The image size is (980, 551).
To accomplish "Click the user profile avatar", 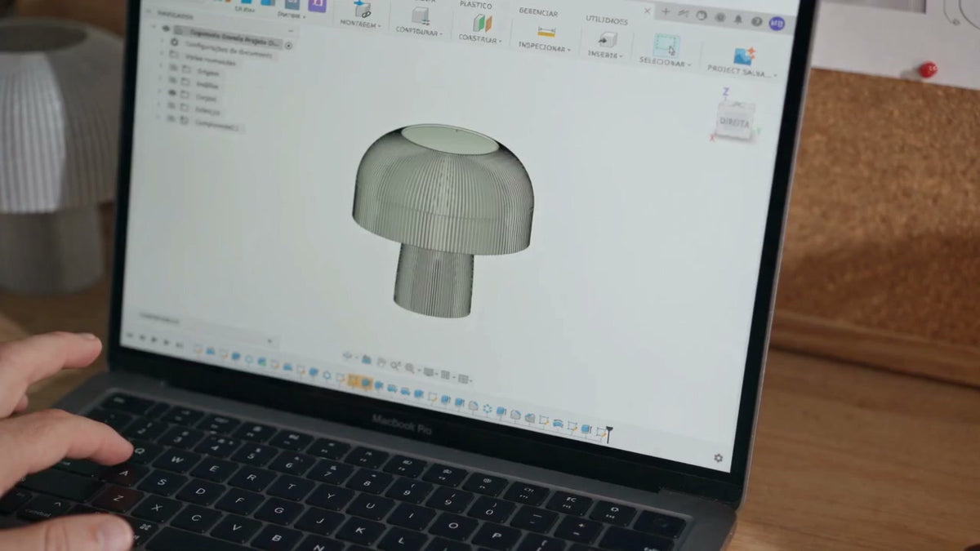I will pos(776,22).
